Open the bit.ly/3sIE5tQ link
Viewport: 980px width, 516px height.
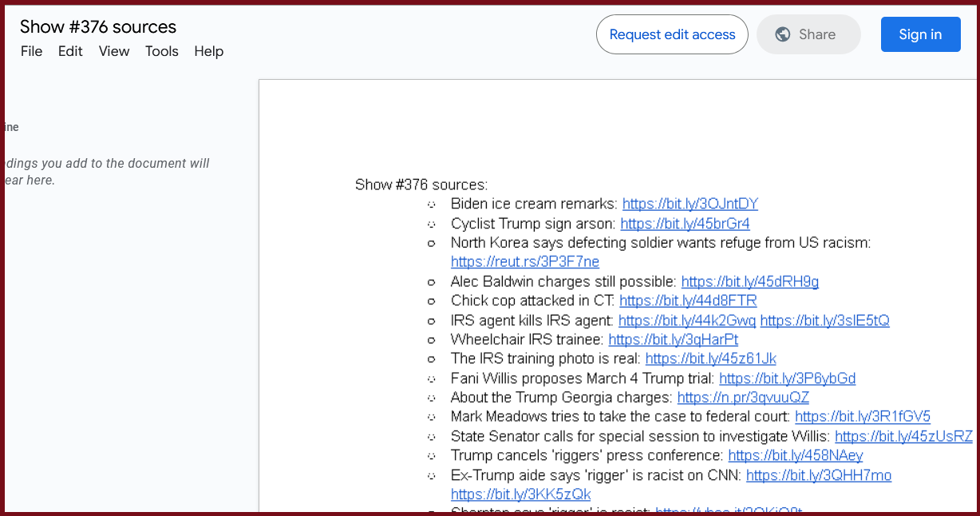825,320
